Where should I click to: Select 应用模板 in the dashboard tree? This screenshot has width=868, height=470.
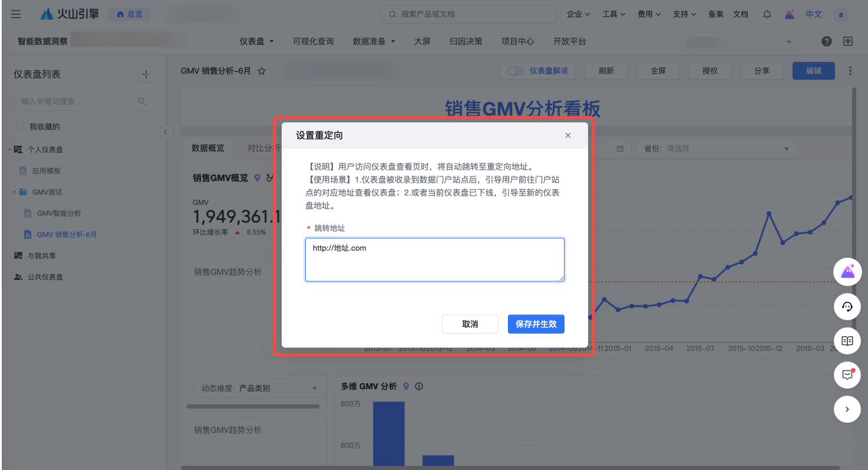[x=47, y=171]
